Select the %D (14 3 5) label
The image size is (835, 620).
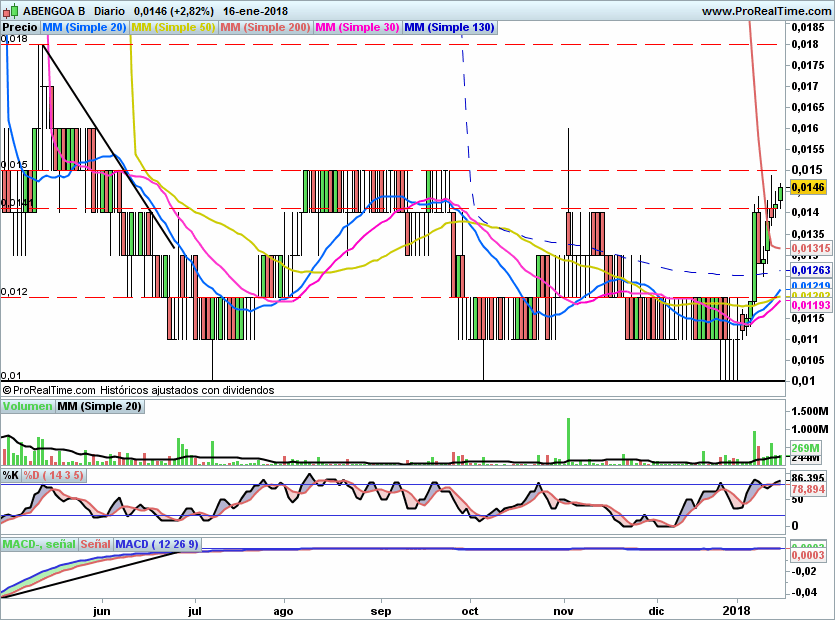click(x=53, y=475)
